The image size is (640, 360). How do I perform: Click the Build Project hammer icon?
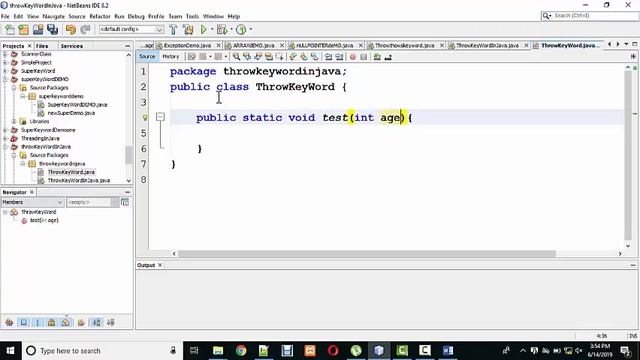tap(173, 29)
